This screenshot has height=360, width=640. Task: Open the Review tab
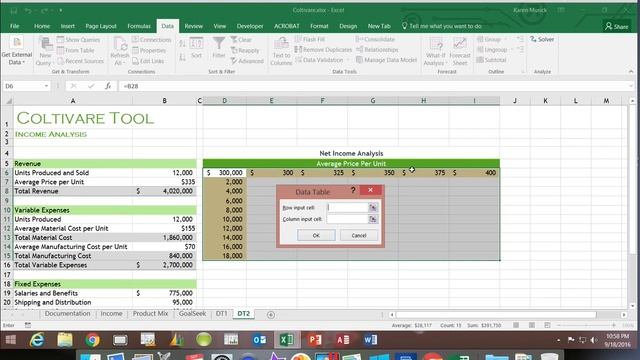[193, 26]
